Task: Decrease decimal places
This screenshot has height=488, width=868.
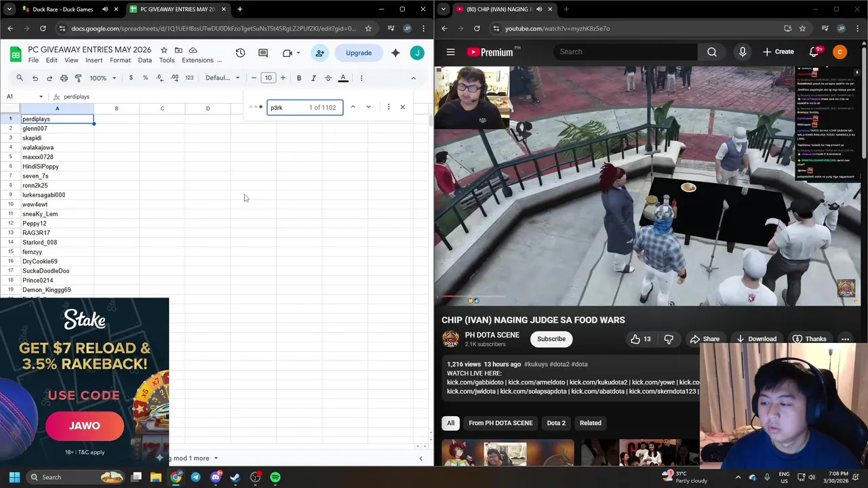Action: pyautogui.click(x=159, y=78)
